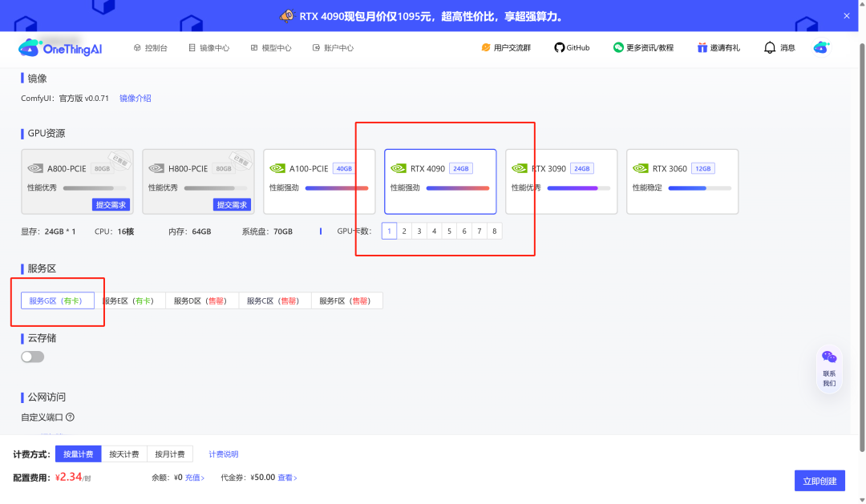
Task: Click the OneThingAI logo
Action: point(60,48)
